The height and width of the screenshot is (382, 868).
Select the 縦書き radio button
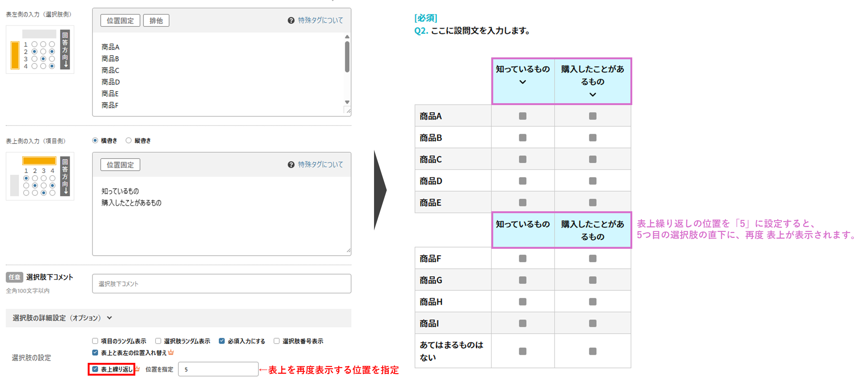(x=129, y=140)
